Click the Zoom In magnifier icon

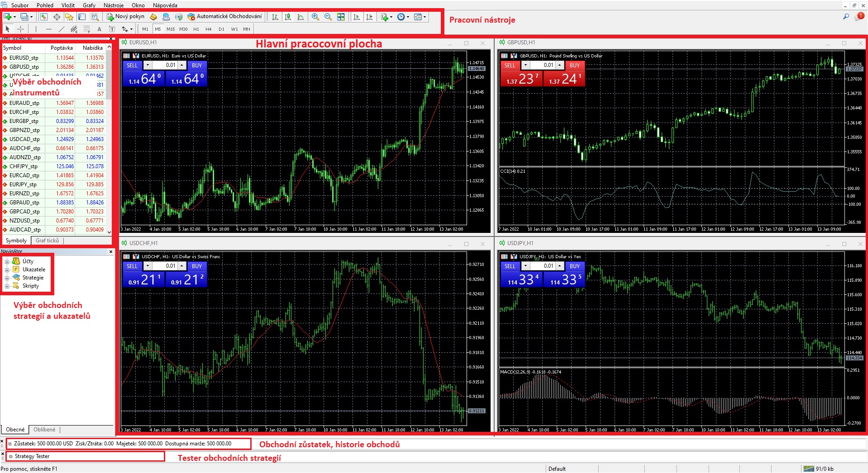315,17
